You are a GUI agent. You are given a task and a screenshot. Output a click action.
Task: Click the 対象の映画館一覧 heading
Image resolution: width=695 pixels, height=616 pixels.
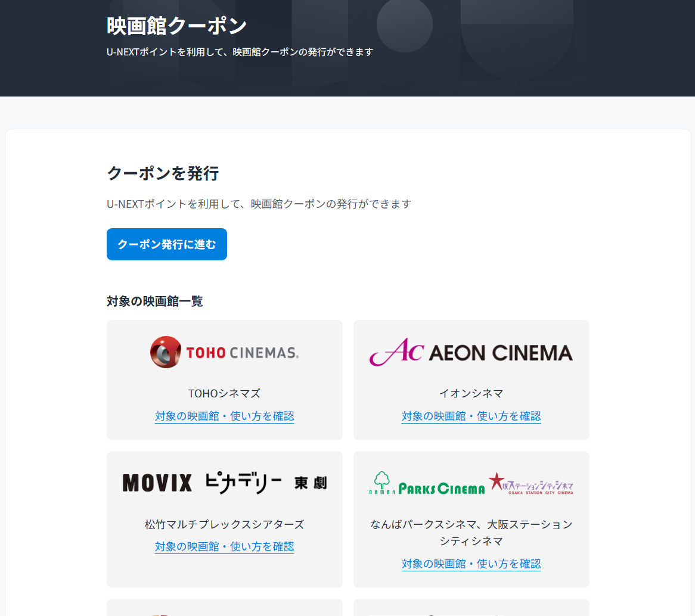[x=154, y=301]
